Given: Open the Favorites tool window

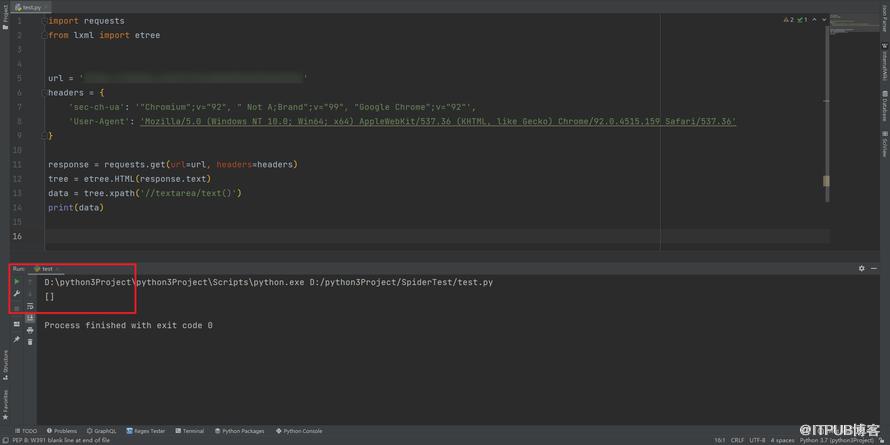Looking at the screenshot, I should pos(5,405).
